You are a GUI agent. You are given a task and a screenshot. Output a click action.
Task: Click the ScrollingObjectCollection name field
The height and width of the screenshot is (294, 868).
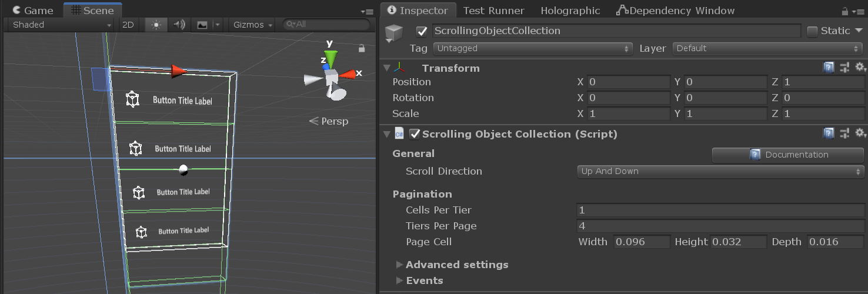(616, 31)
